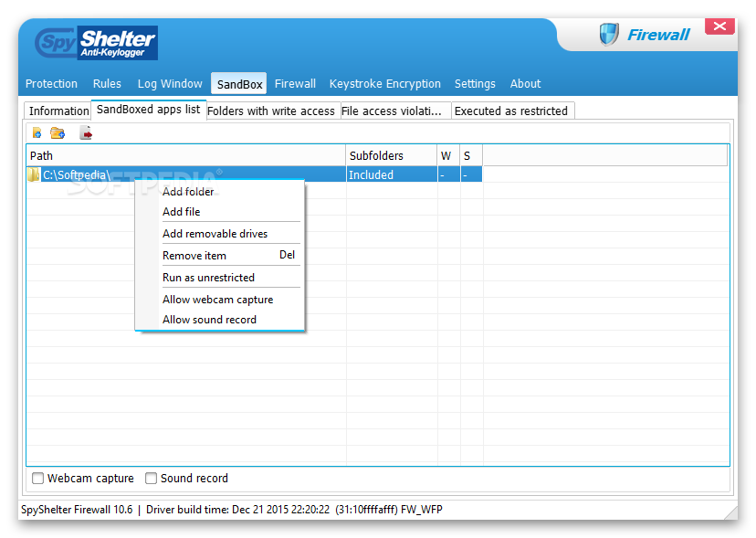Choose Run as unrestricted menu entry

coord(220,278)
